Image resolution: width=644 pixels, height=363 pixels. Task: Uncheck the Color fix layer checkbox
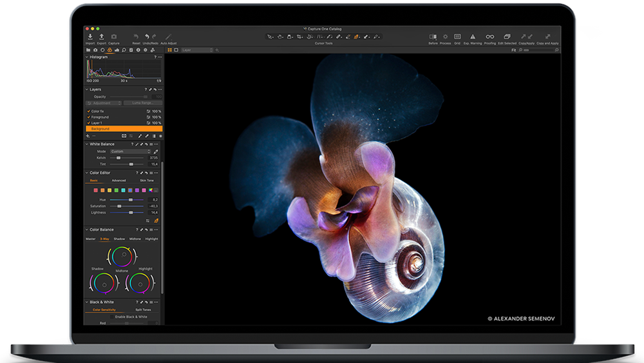88,111
